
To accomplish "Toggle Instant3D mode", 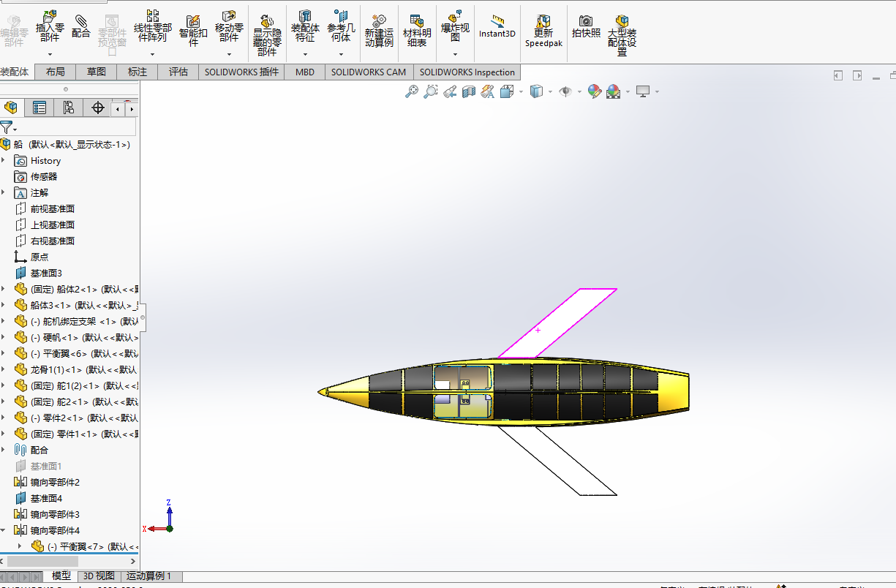I will pyautogui.click(x=497, y=26).
